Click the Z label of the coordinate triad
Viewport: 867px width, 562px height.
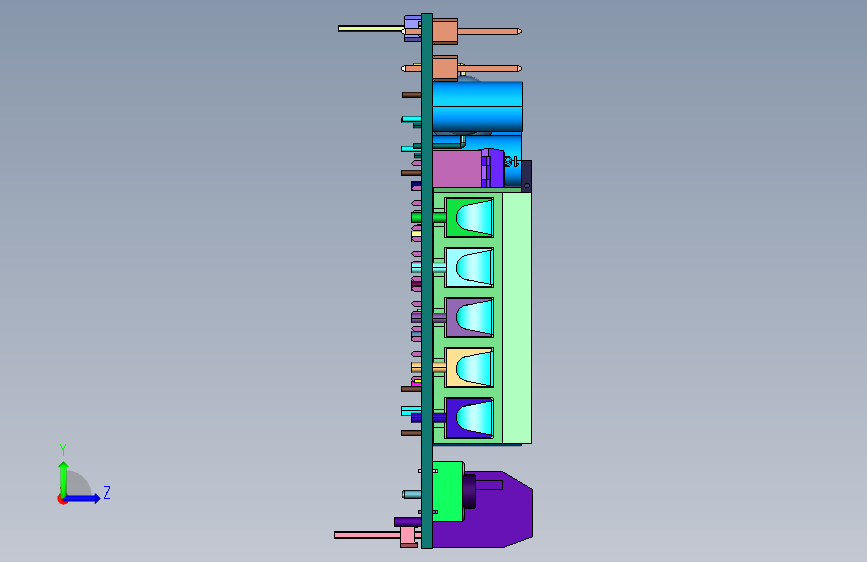click(x=107, y=492)
